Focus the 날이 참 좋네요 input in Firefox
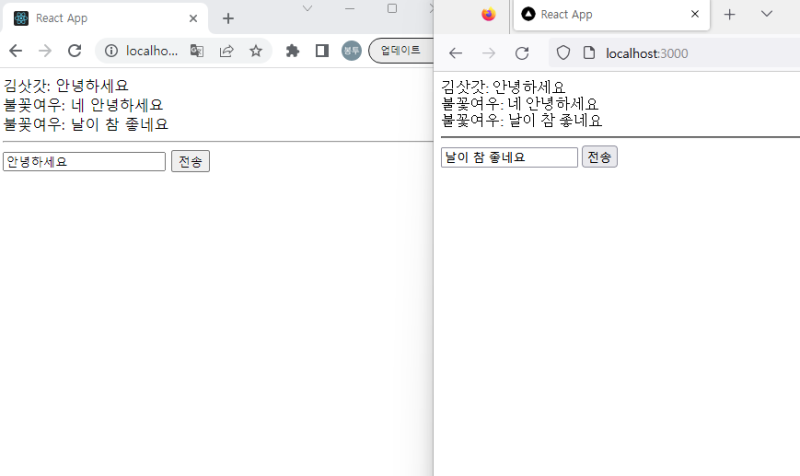 tap(509, 157)
